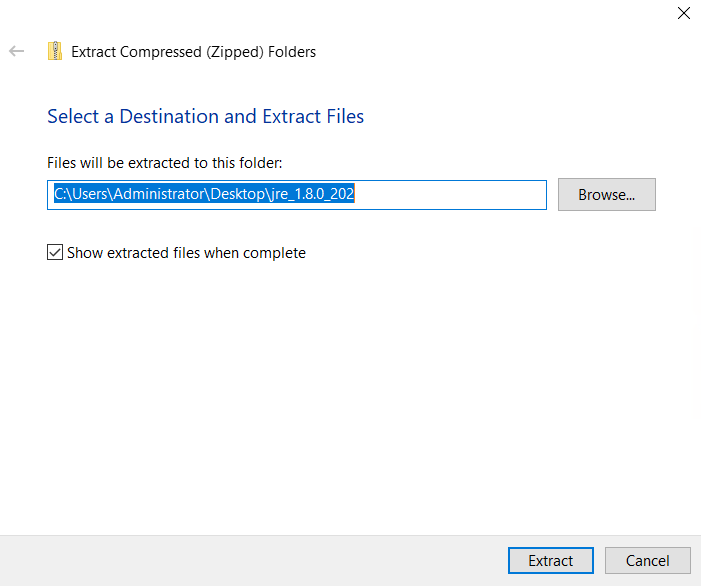Click the 'Extract Compressed (Zipped) Folders' title text
701x586 pixels.
point(194,52)
